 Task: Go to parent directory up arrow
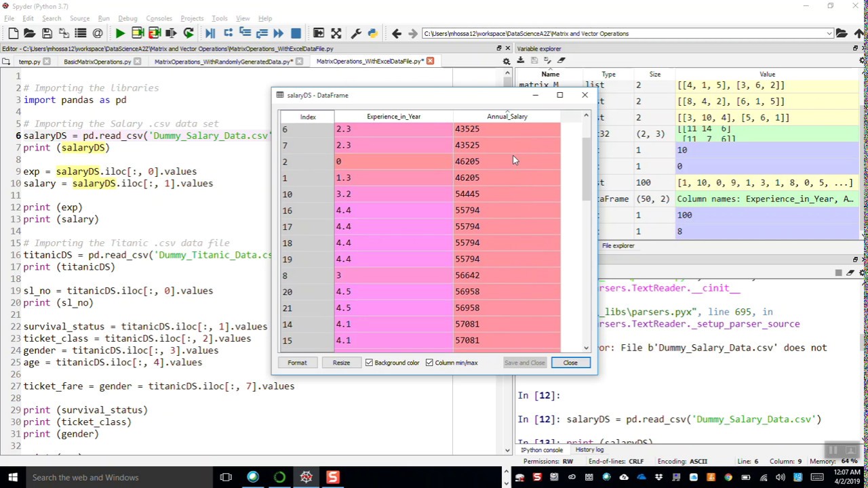859,33
